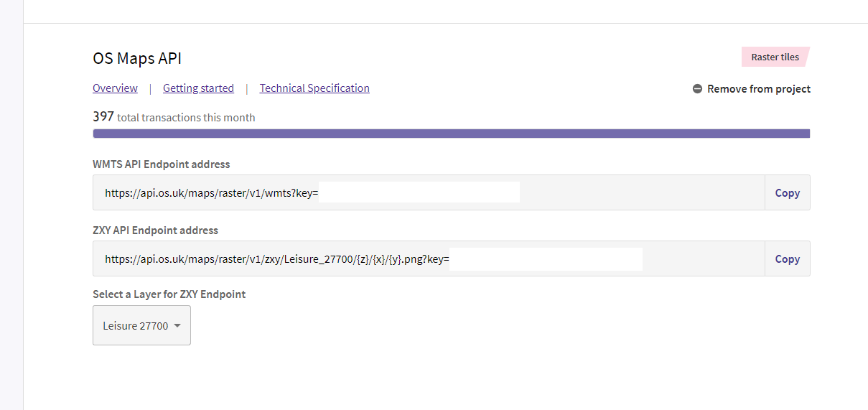Click the WMTS API Endpoint address label
This screenshot has height=410, width=868.
[162, 164]
